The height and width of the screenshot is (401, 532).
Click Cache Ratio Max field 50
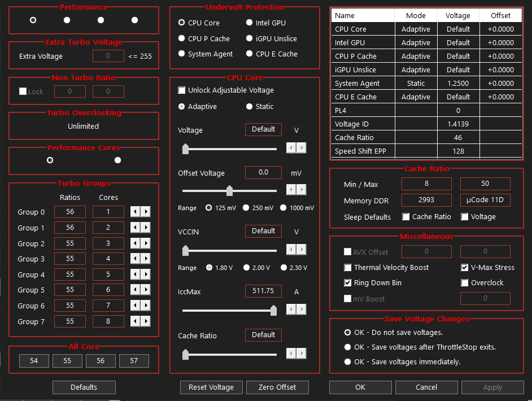(485, 184)
